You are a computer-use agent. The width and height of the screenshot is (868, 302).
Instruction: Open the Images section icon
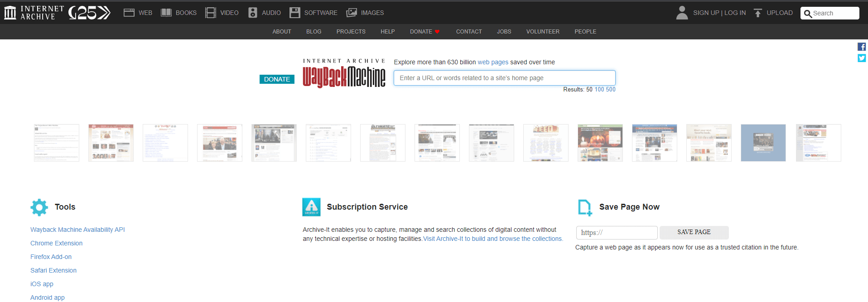352,13
